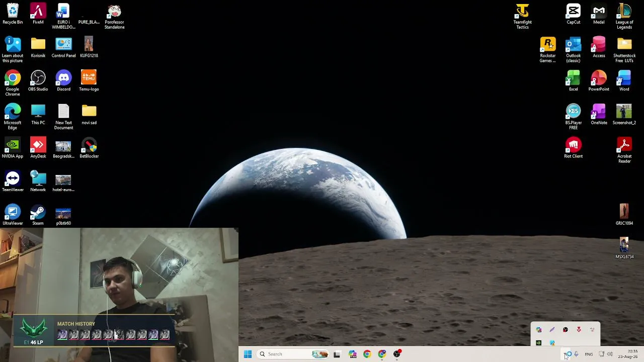
Task: Click the microphone icon in the system tray
Action: [576, 354]
